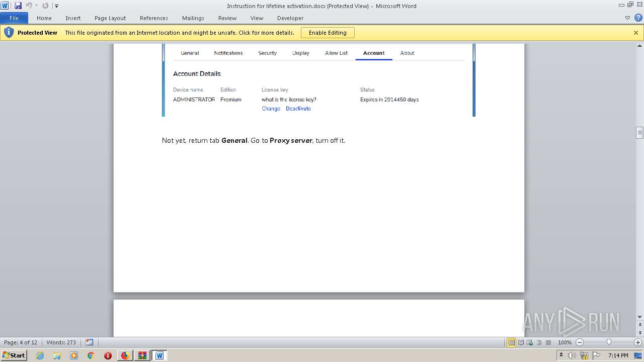Expand the ribbon with the chevron icon
Viewport: 644px width, 362px height.
[627, 18]
